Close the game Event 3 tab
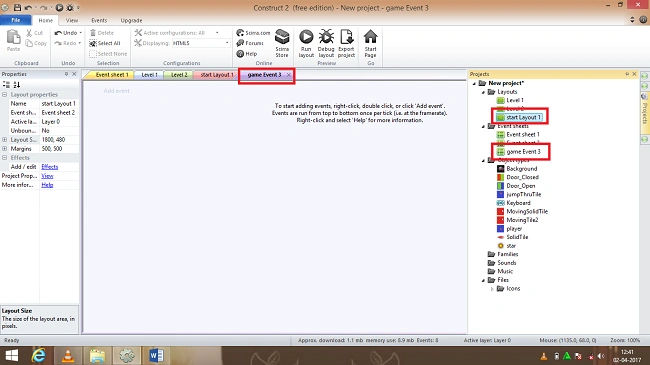The width and height of the screenshot is (650, 365). click(289, 75)
